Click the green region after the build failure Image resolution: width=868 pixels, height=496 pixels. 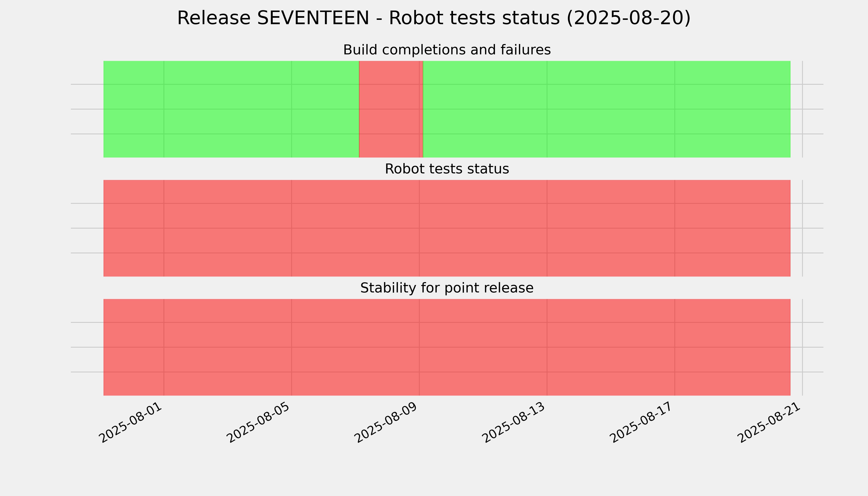click(606, 109)
